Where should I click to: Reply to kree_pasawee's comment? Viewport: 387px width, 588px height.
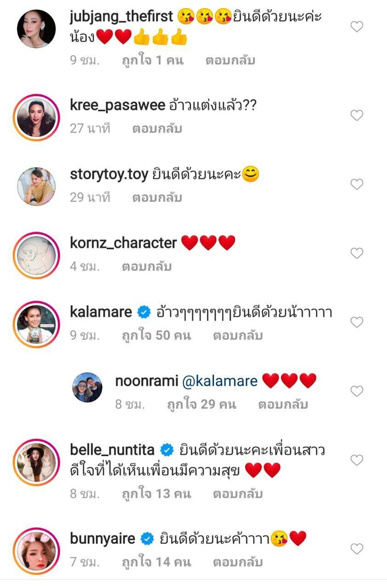[x=157, y=129]
